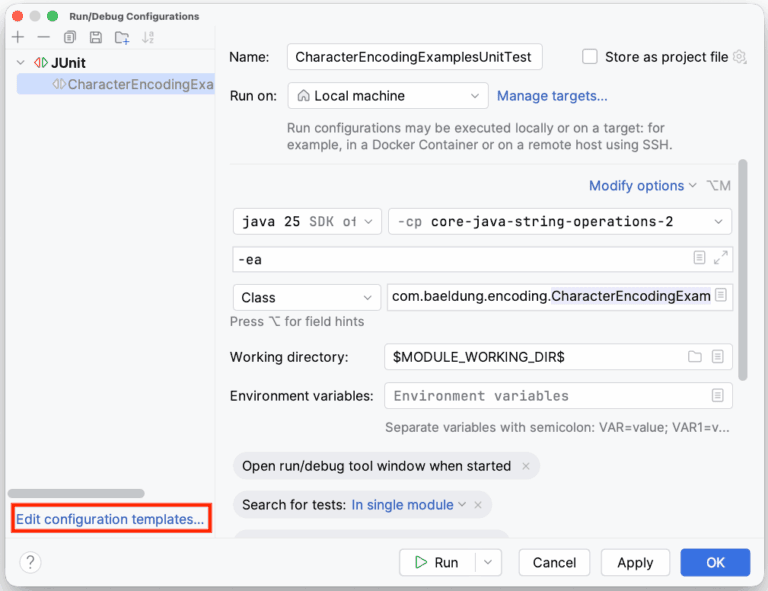Insert macro in Working directory field
Image resolution: width=768 pixels, height=591 pixels.
pyautogui.click(x=718, y=356)
